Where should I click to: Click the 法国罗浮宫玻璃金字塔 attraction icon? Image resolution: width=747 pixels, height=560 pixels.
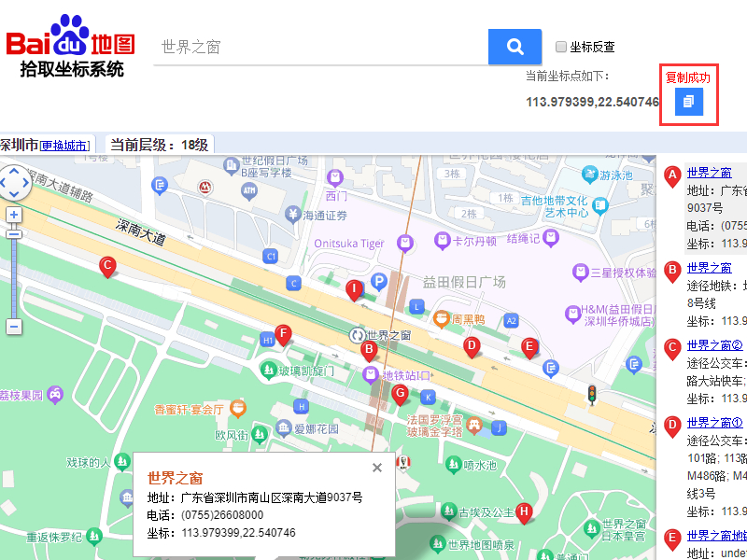click(474, 426)
